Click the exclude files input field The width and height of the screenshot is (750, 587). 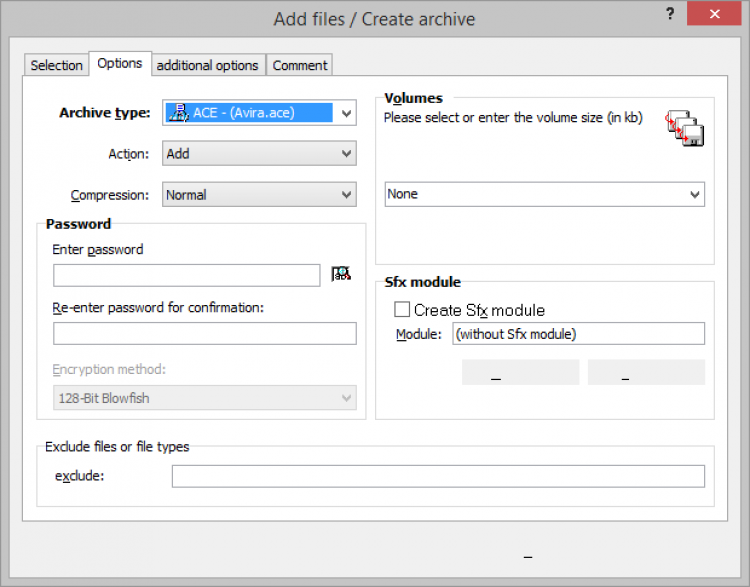click(438, 476)
